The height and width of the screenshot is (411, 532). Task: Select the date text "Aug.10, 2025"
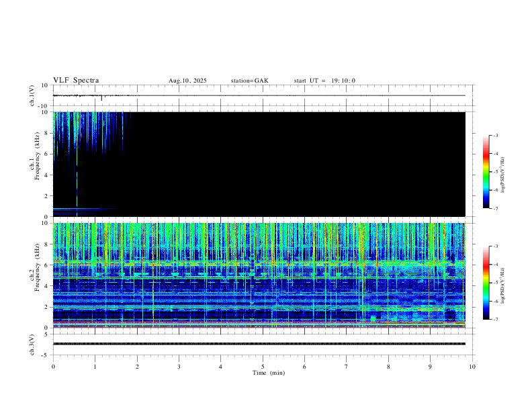[x=187, y=81]
